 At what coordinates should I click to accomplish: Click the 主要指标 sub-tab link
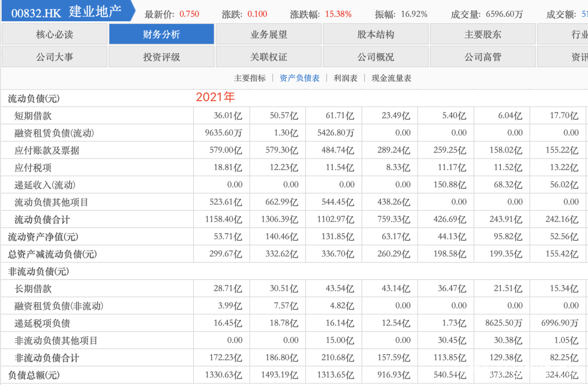coord(250,78)
